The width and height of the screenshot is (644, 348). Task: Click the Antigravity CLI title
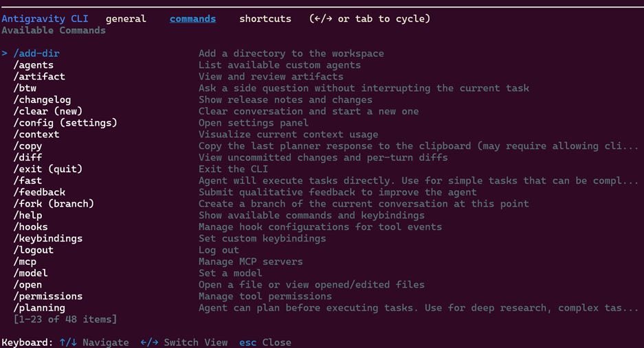(x=45, y=19)
